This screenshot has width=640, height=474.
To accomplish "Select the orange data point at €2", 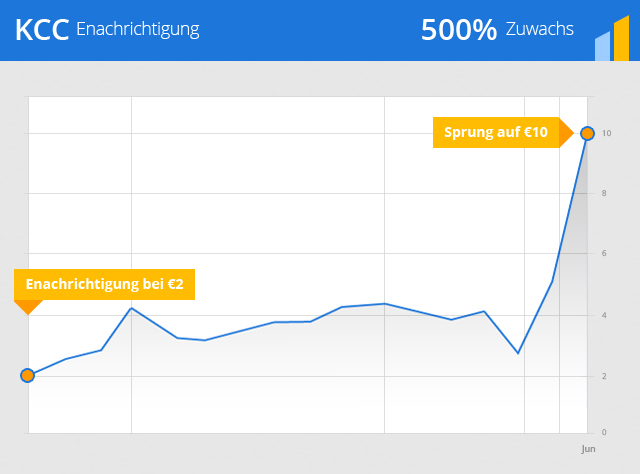I will [27, 375].
